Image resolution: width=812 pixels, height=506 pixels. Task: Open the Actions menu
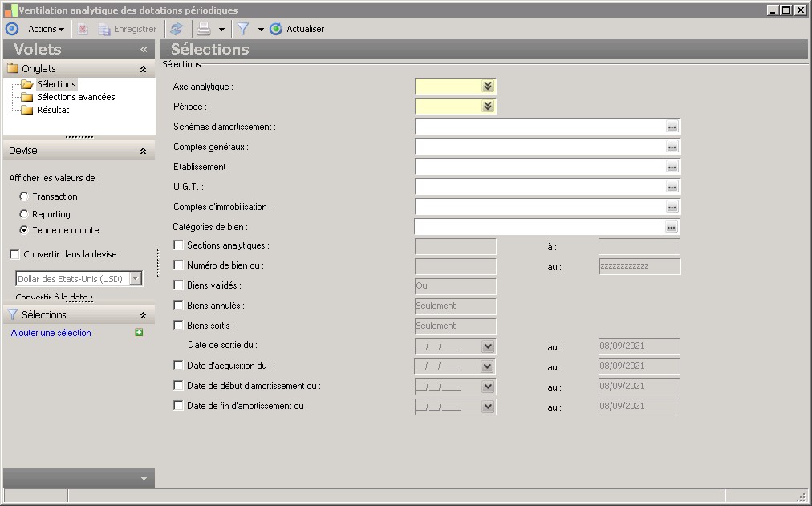point(46,29)
